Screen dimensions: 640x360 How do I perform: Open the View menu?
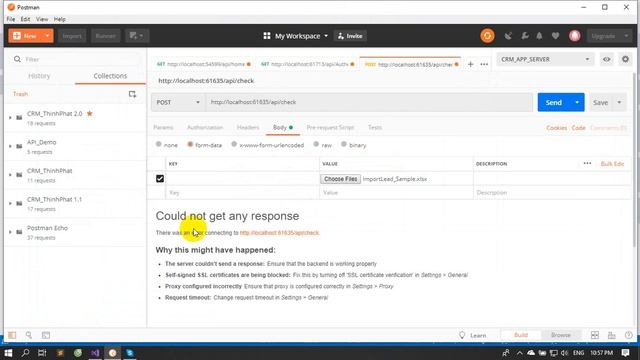point(42,19)
